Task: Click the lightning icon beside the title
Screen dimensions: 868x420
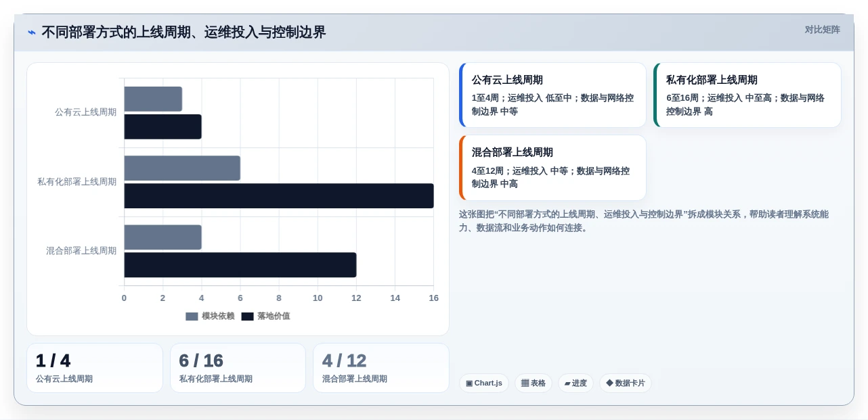Action: coord(32,32)
